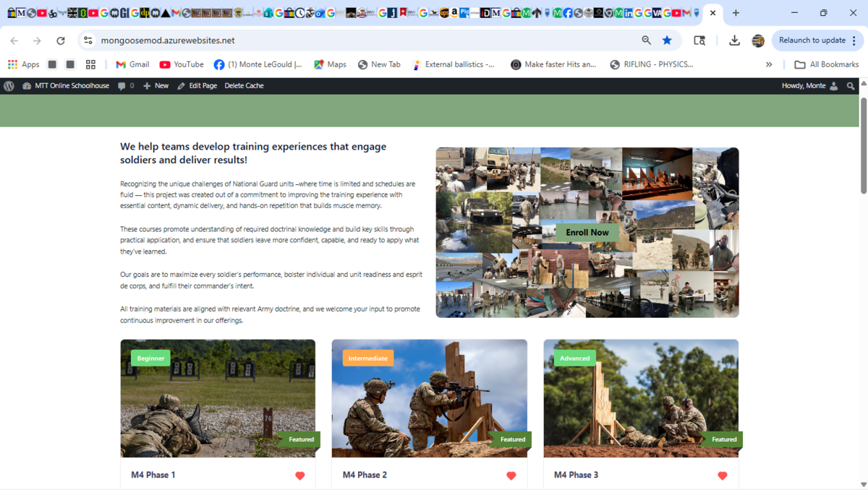
Task: Select Edit Page in the admin bar
Action: coord(197,86)
